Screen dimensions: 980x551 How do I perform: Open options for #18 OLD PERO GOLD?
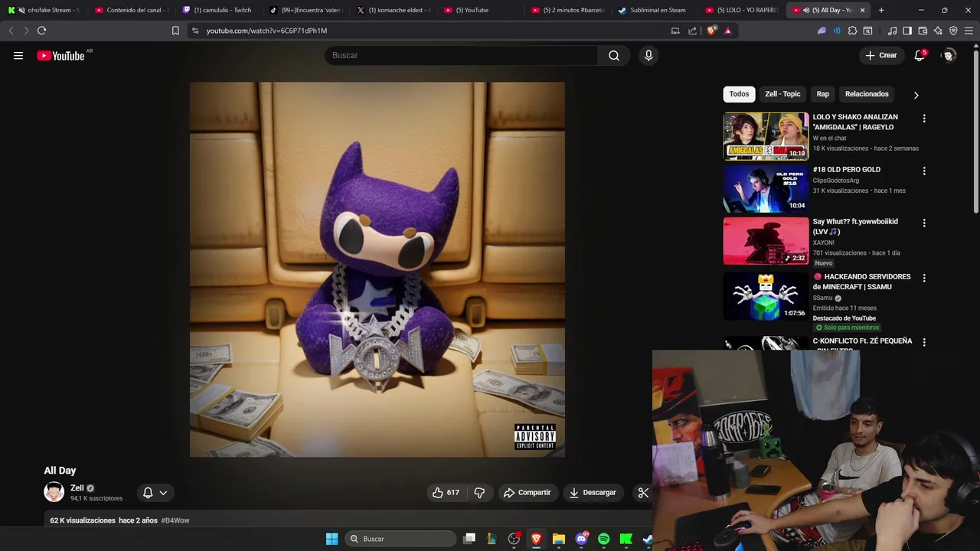tap(924, 171)
